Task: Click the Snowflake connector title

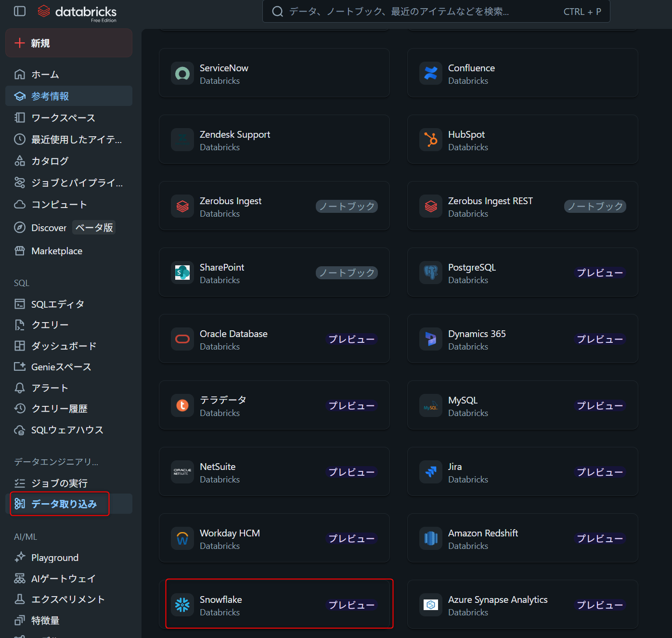Action: click(x=221, y=599)
